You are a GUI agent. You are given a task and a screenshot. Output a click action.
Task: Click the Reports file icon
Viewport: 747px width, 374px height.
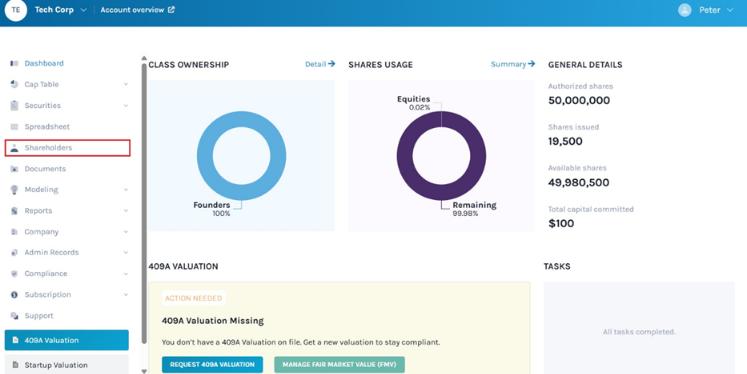[14, 211]
